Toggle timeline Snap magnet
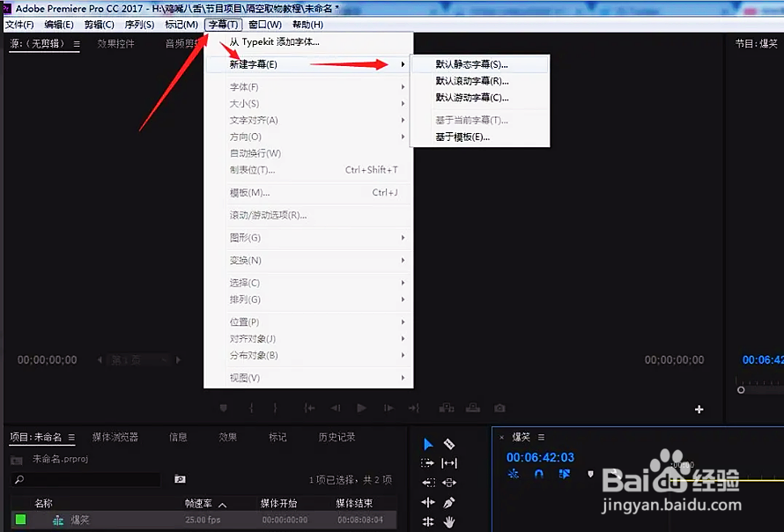The width and height of the screenshot is (784, 532). (x=538, y=474)
